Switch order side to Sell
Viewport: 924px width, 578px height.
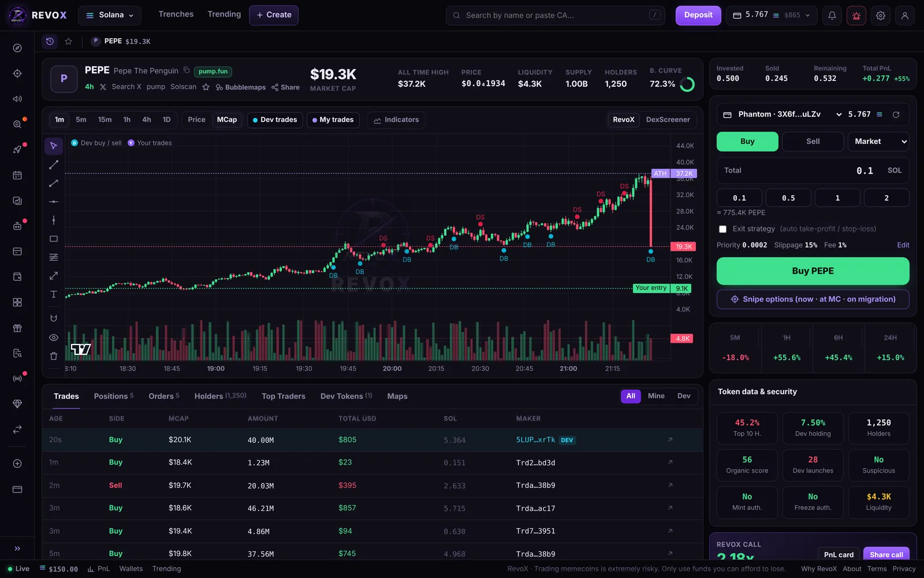(813, 142)
